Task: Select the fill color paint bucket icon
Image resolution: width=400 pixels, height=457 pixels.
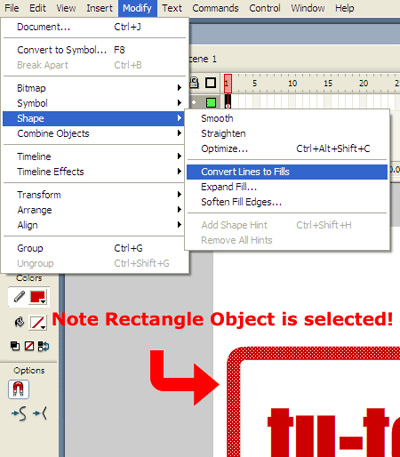Action: pos(19,322)
